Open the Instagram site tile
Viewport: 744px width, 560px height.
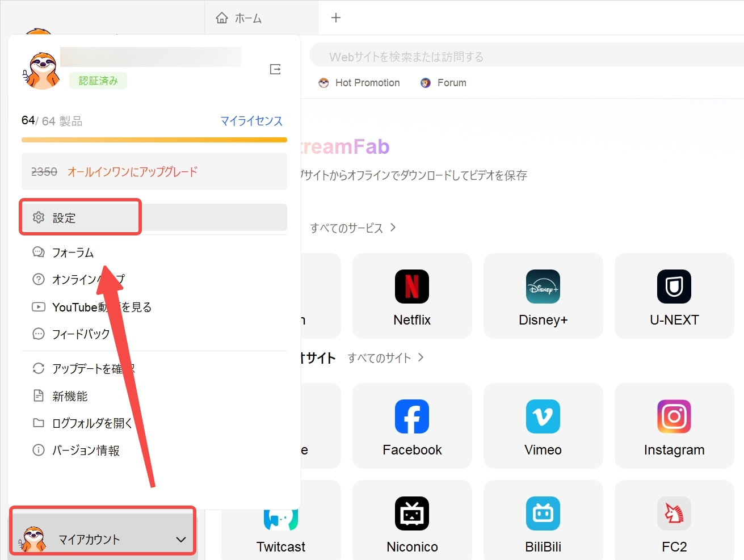coord(674,426)
